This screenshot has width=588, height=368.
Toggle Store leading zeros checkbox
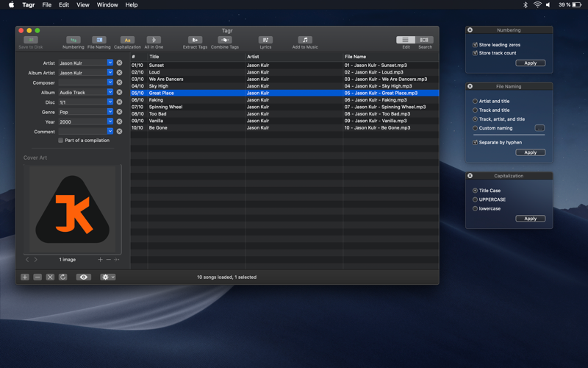point(475,45)
